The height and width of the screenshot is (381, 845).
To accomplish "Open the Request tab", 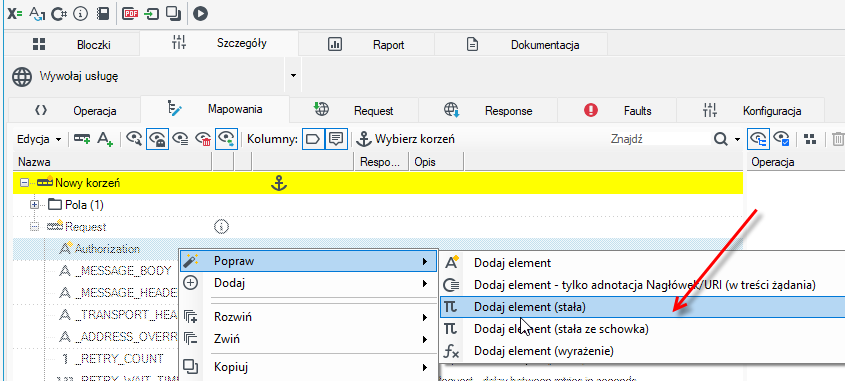I will pyautogui.click(x=354, y=110).
